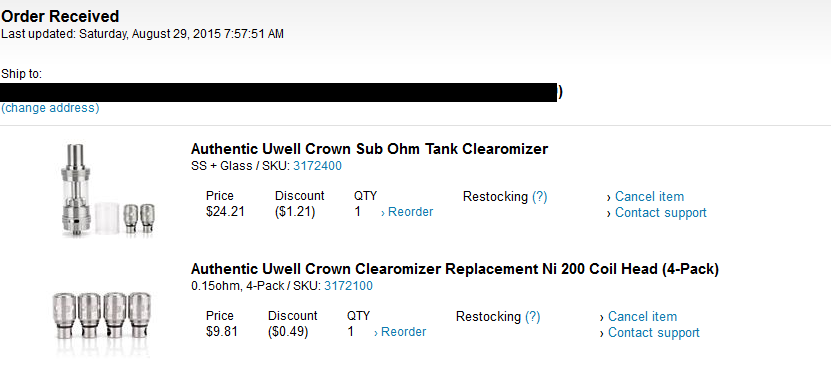Click the tank item's Restocking status text
The height and width of the screenshot is (392, 831).
point(495,197)
